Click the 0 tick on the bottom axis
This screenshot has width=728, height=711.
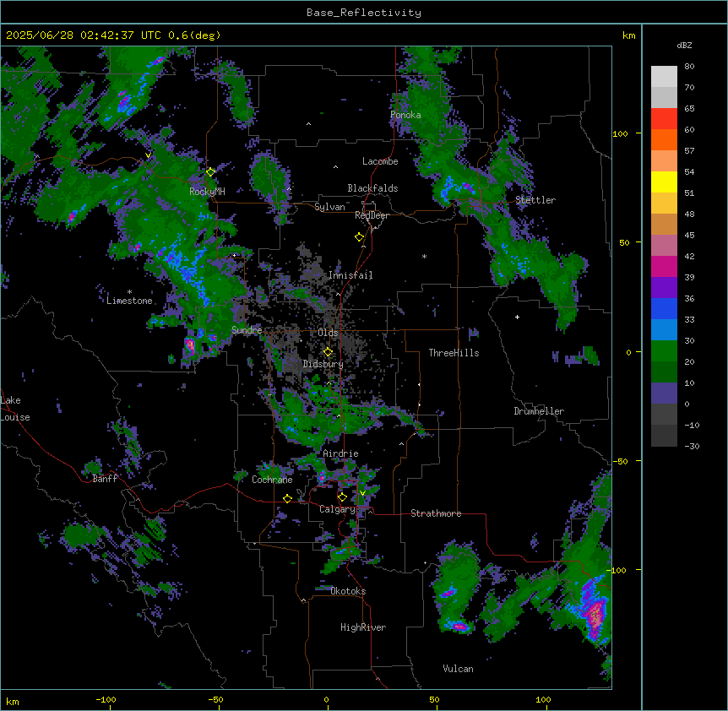(x=326, y=699)
